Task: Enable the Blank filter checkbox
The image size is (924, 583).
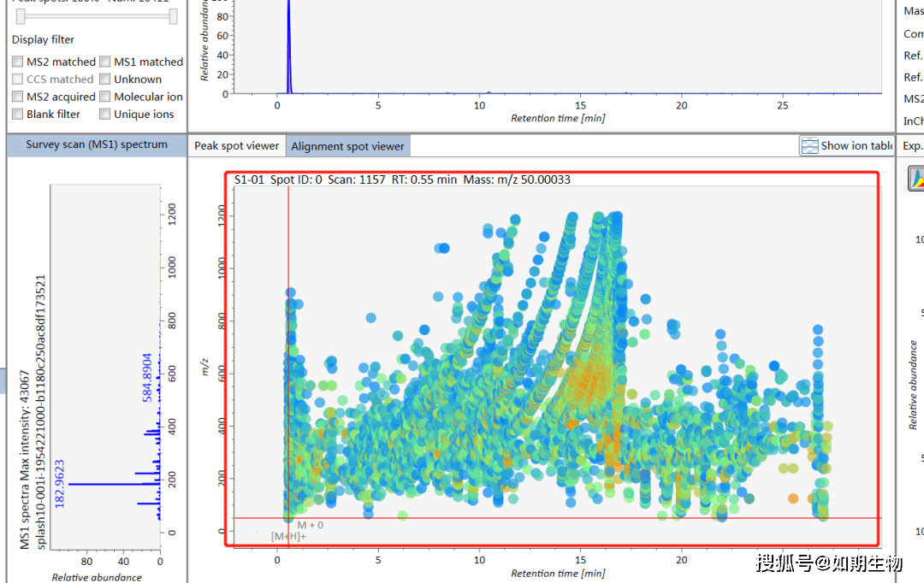Action: click(x=18, y=115)
